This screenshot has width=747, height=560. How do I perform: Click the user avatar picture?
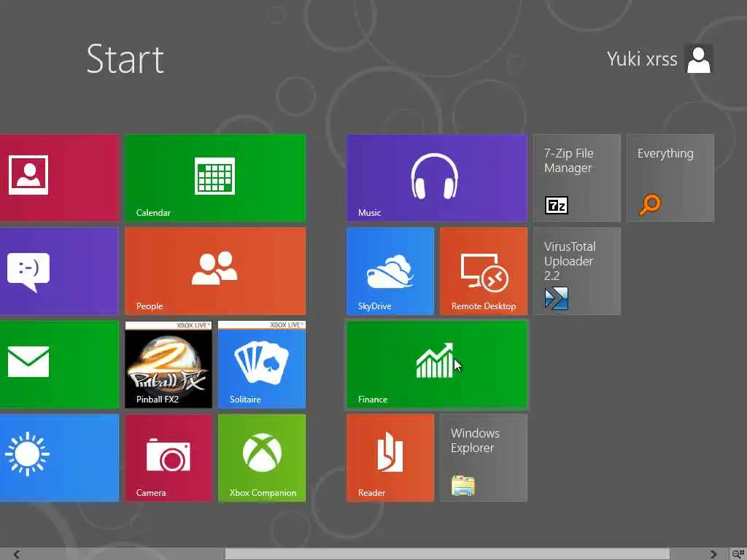coord(698,59)
